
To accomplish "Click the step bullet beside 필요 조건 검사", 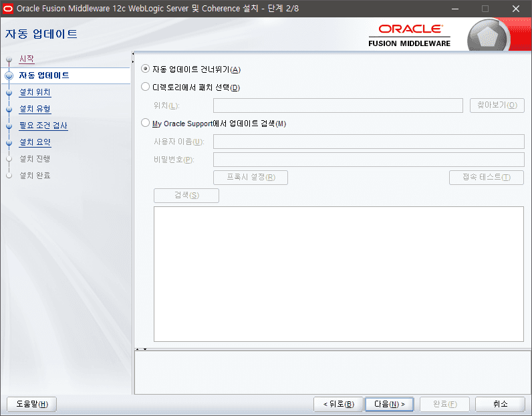I will pyautogui.click(x=9, y=126).
